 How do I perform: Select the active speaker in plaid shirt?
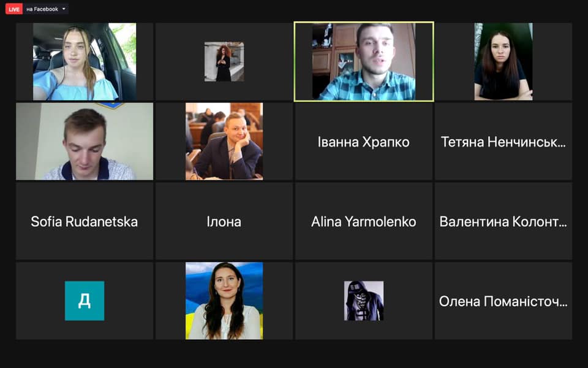pos(364,61)
